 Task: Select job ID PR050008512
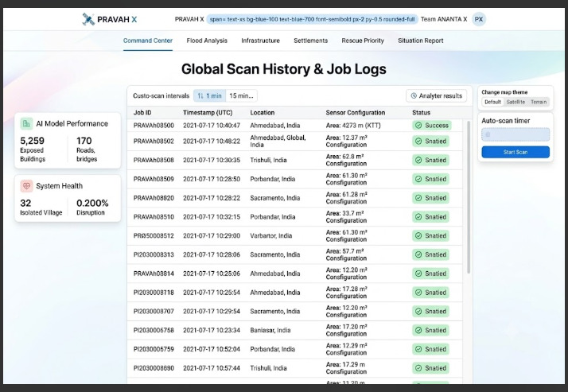[154, 235]
